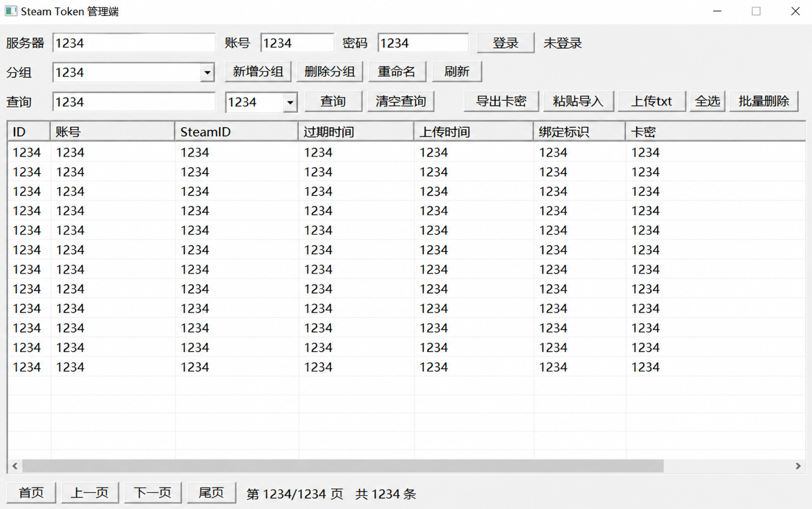The image size is (812, 509).
Task: Run the search with the 查询 button
Action: [333, 101]
